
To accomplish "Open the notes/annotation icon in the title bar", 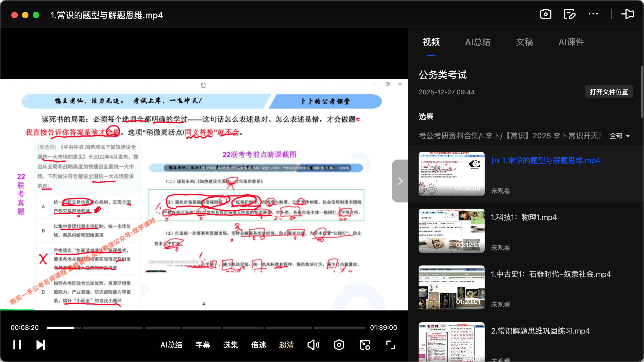I will coord(570,14).
